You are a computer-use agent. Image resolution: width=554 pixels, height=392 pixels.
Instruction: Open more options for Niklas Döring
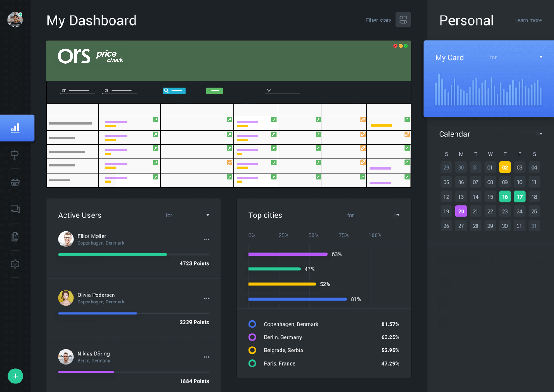pos(207,357)
